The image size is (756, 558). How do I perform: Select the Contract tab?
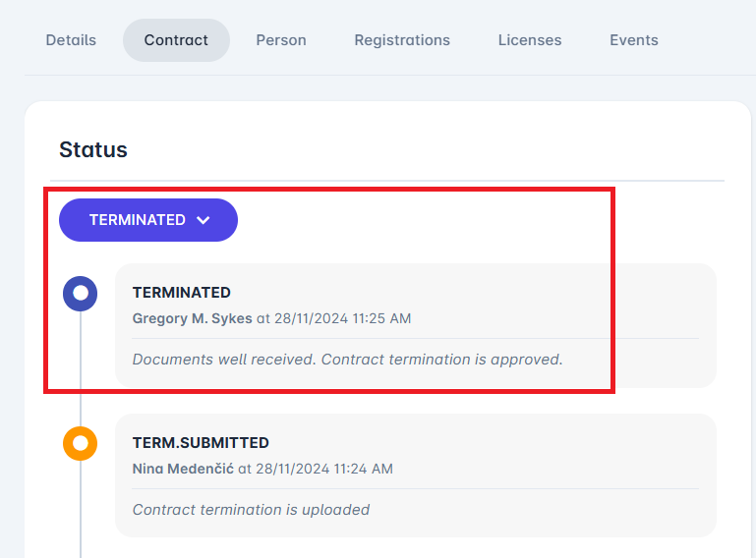[176, 40]
